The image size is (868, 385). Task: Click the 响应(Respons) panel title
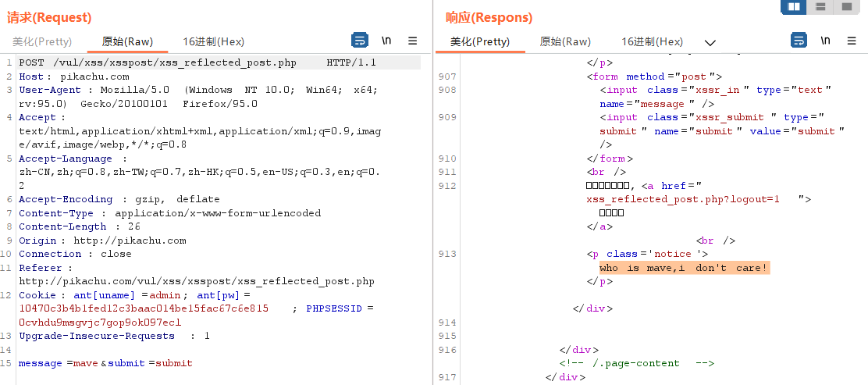tap(489, 18)
